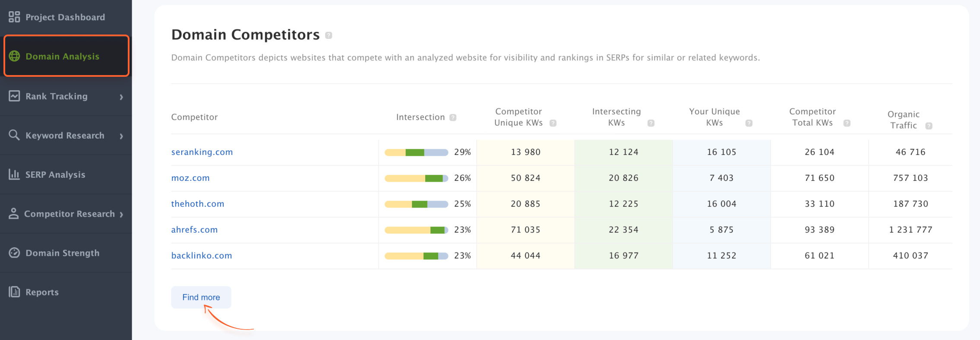The width and height of the screenshot is (980, 340).
Task: Click your unique KWs value 5 875
Action: (x=721, y=230)
